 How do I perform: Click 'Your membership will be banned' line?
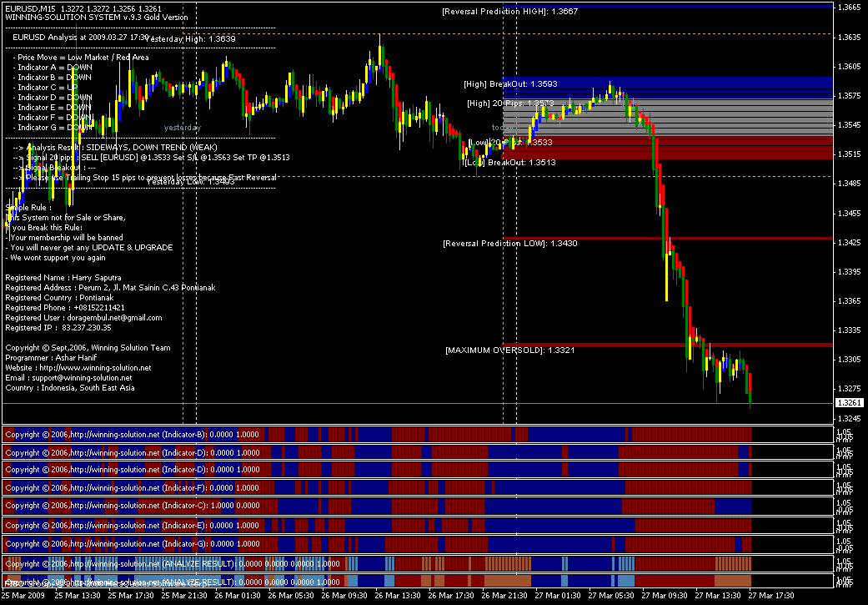pyautogui.click(x=64, y=237)
